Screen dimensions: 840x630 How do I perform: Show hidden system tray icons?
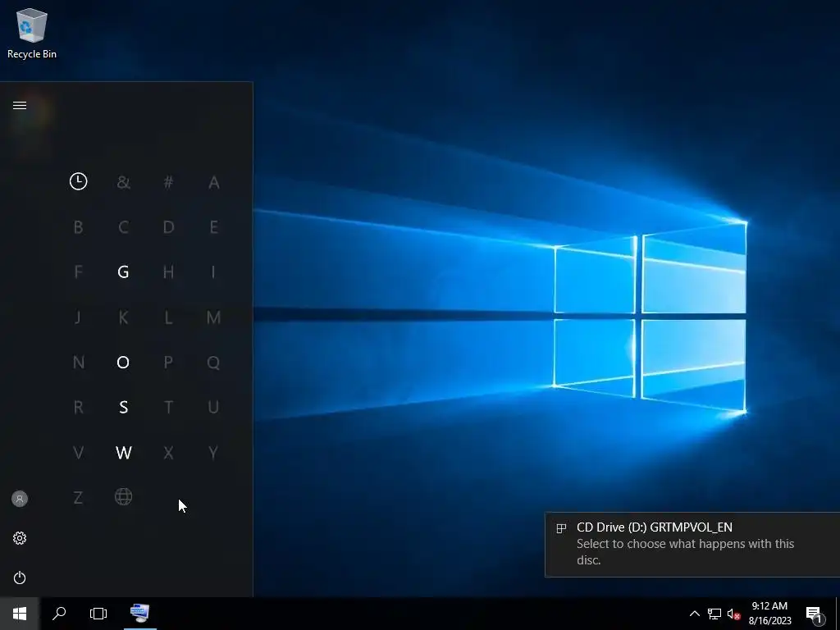pyautogui.click(x=694, y=614)
